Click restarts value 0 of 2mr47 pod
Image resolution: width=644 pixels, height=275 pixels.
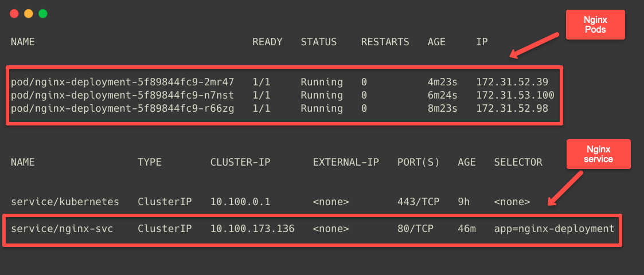(364, 82)
